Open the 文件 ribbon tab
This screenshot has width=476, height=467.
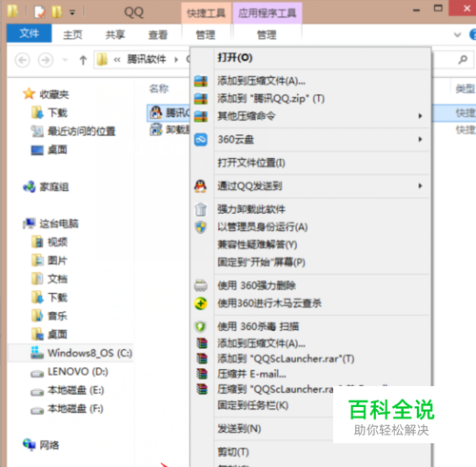point(30,33)
